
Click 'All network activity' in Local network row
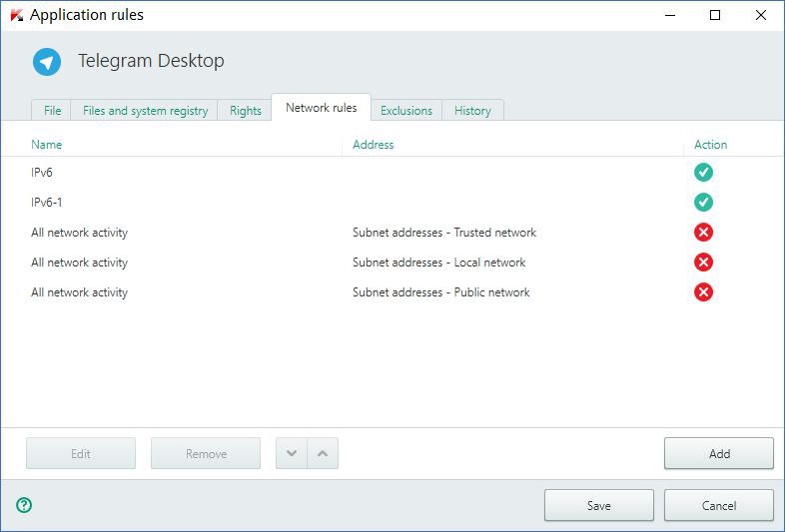point(79,263)
